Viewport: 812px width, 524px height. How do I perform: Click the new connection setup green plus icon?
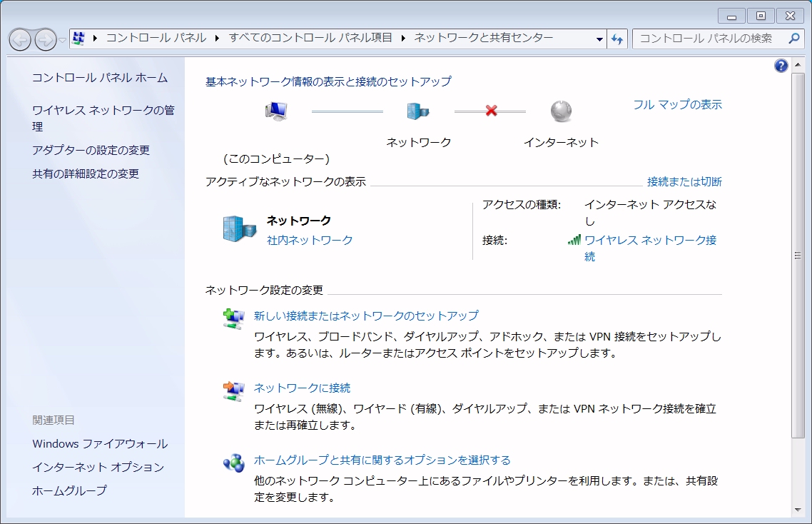(231, 317)
